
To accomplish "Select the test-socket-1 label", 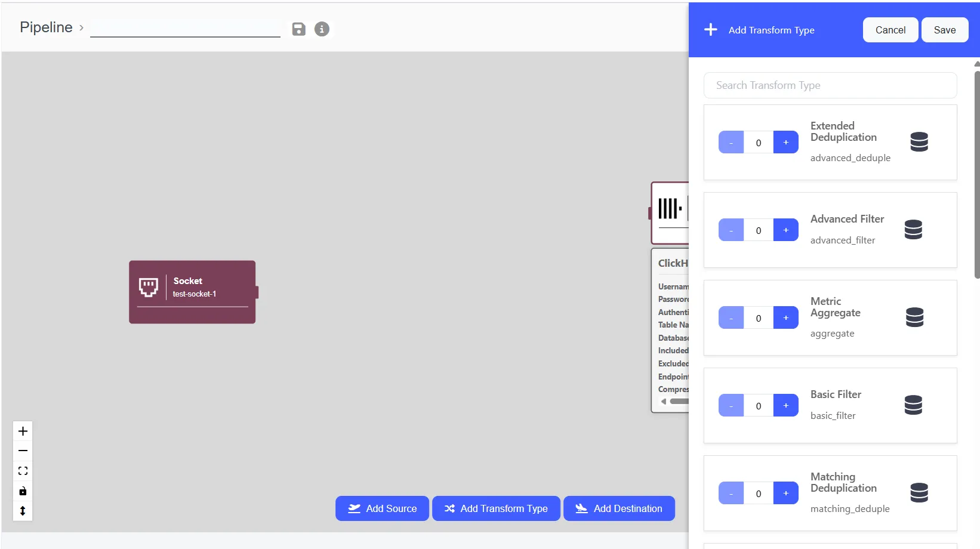I will (x=194, y=294).
